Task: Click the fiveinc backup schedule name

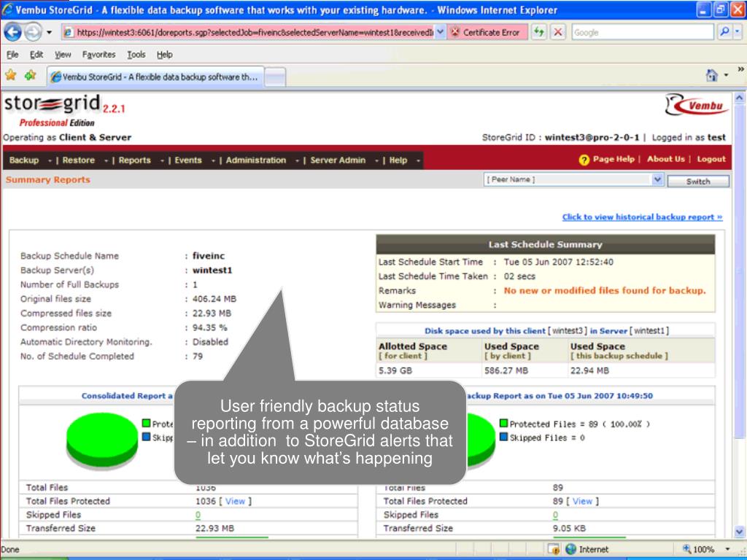Action: [x=208, y=256]
